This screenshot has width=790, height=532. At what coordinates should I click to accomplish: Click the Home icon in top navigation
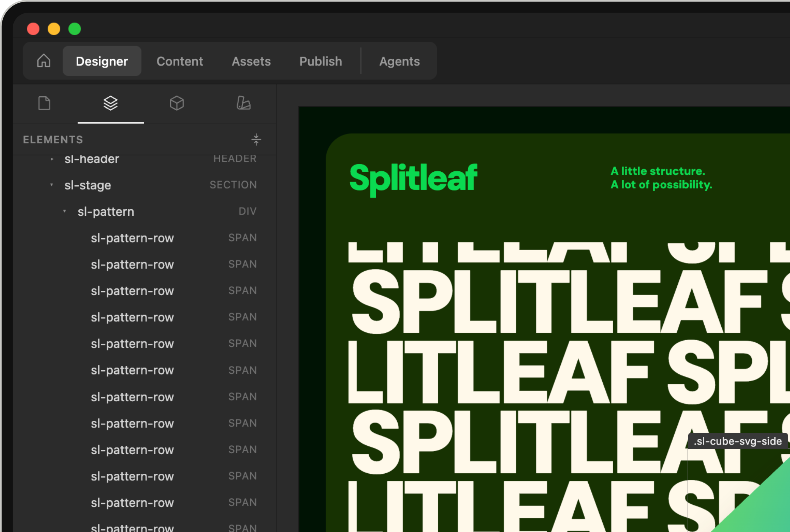(44, 61)
